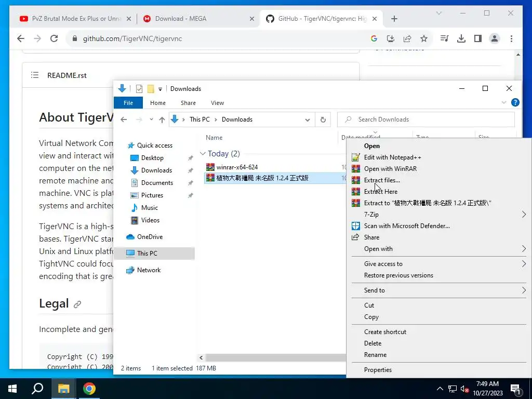Expand the 7-Zip submenu
Screen dimensions: 532x399
click(524, 215)
